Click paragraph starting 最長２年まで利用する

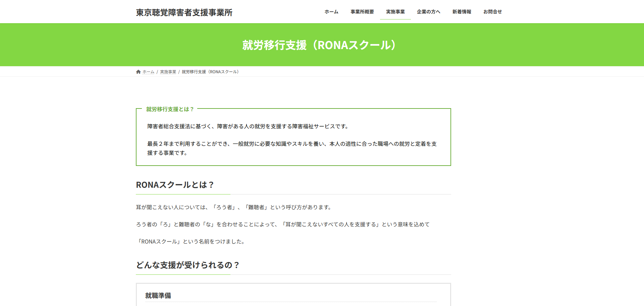[292, 148]
